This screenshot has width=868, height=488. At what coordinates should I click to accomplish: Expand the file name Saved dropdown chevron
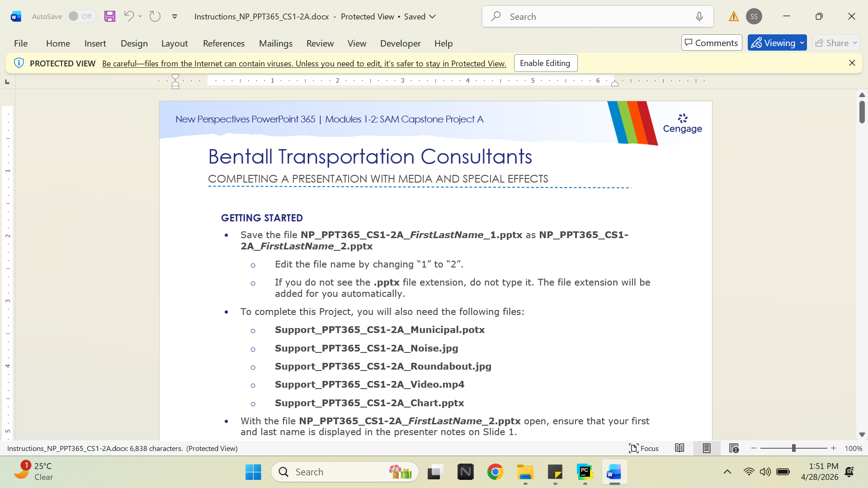[x=432, y=17]
